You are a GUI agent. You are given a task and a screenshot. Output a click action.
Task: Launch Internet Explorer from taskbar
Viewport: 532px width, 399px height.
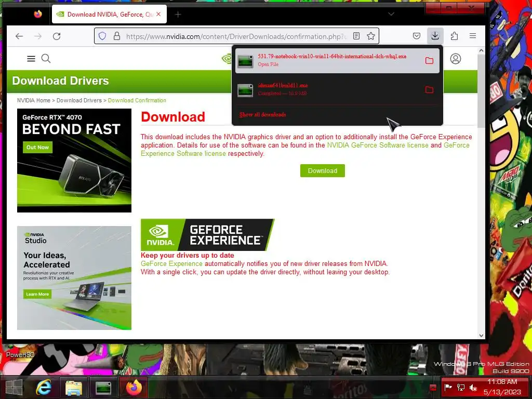[x=44, y=388]
